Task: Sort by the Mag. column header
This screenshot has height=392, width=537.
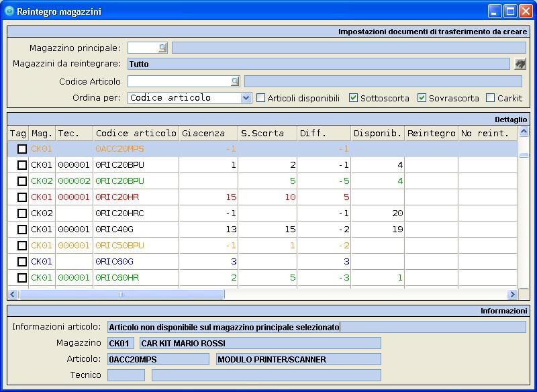Action: [42, 133]
